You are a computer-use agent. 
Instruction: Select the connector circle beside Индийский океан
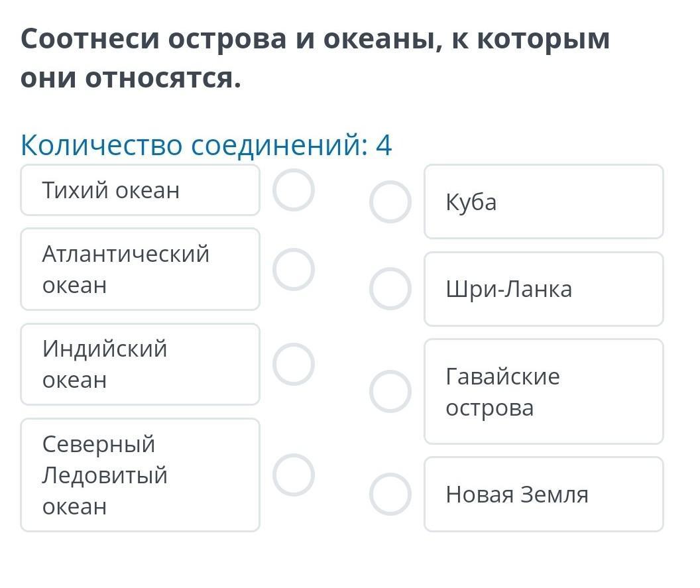tap(294, 365)
